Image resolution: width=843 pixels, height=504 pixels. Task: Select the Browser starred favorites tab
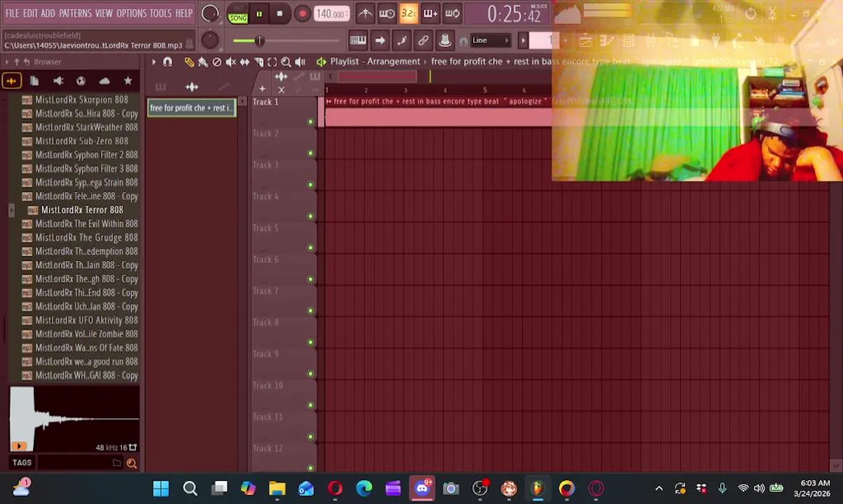click(x=127, y=81)
